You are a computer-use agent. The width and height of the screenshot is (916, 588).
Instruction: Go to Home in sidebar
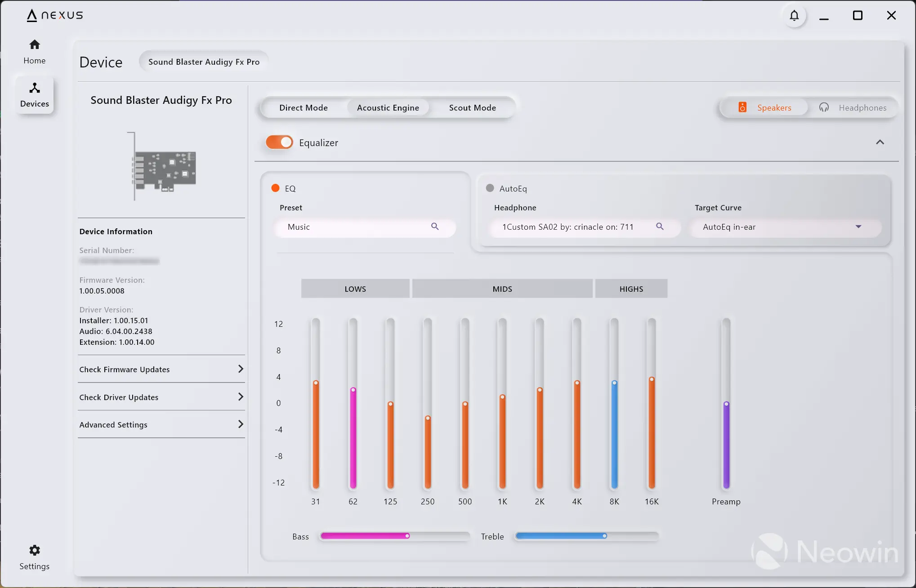click(x=35, y=51)
